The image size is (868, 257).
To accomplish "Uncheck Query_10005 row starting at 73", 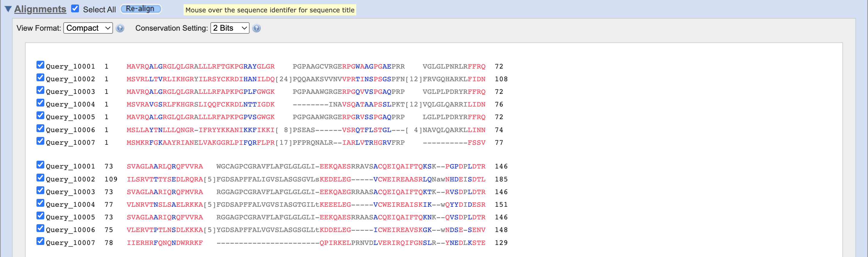I will click(40, 216).
